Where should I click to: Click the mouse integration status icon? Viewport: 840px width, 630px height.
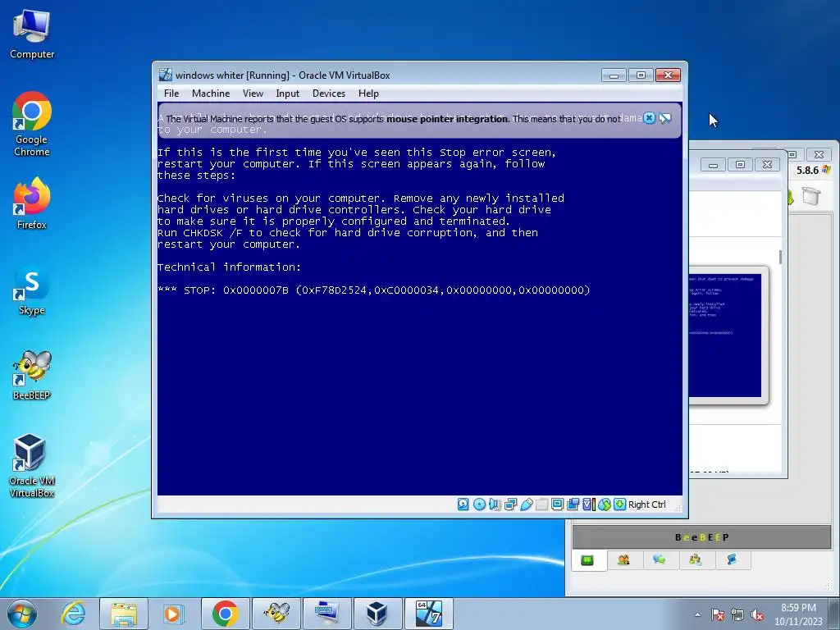point(605,504)
